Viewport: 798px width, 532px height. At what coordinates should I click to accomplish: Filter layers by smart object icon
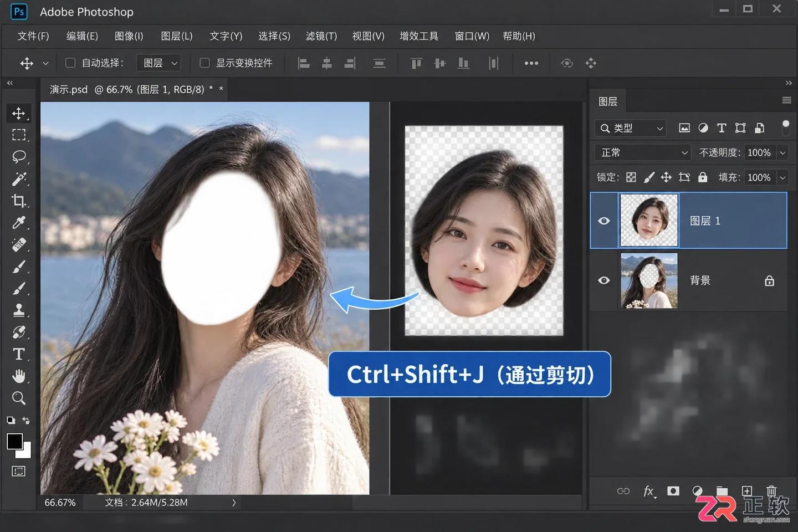coord(759,128)
